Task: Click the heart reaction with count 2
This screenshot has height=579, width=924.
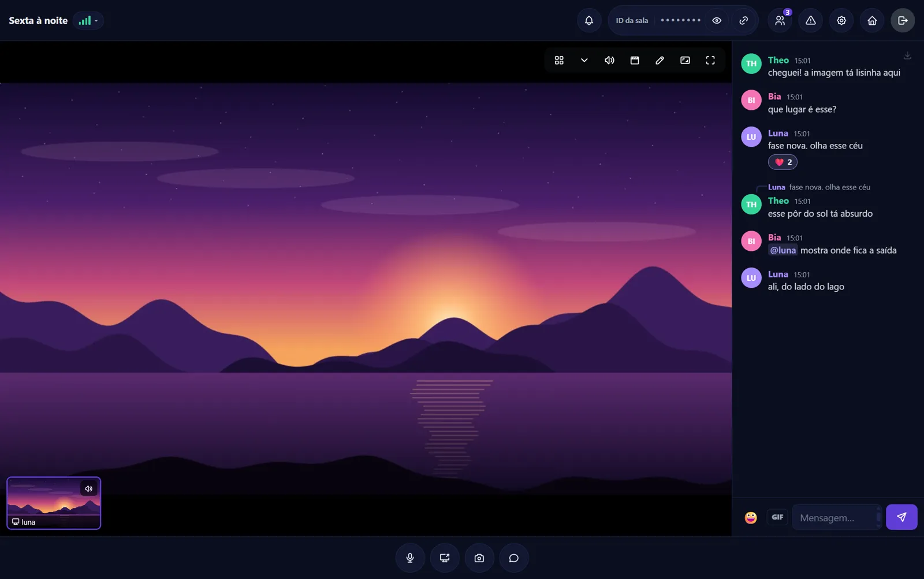Action: pyautogui.click(x=783, y=162)
